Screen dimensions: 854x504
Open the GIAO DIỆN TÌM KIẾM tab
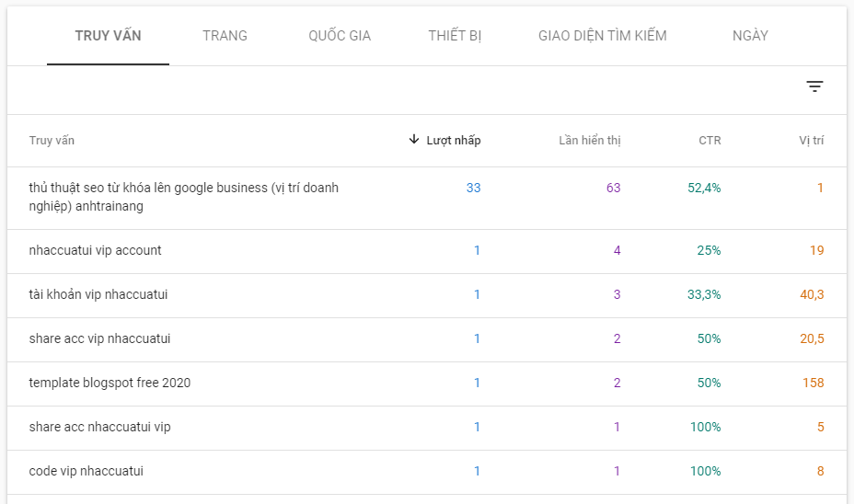(603, 36)
